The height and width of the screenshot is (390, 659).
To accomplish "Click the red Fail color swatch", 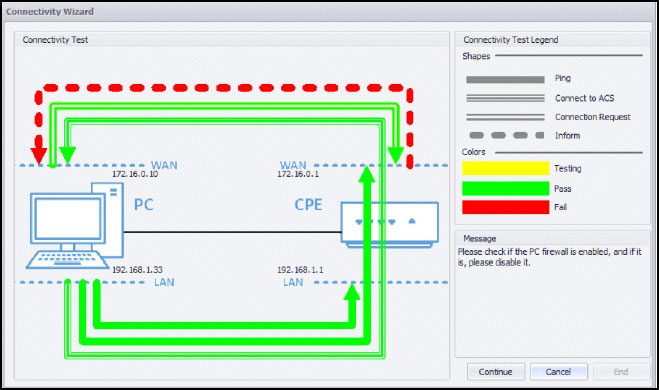I will (506, 207).
